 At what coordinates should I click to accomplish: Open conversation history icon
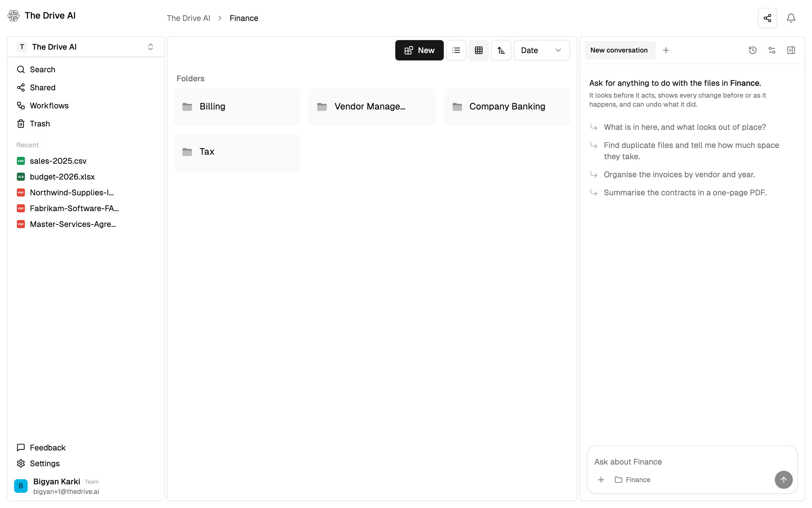click(753, 51)
